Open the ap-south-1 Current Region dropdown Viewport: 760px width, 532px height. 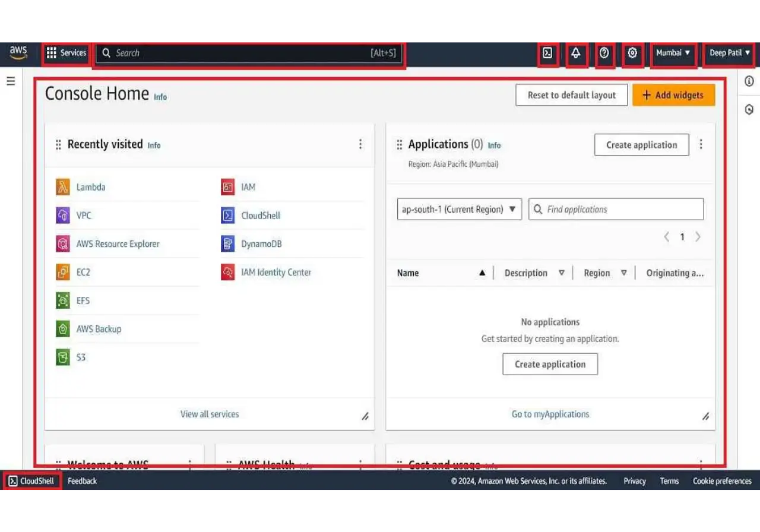(459, 210)
